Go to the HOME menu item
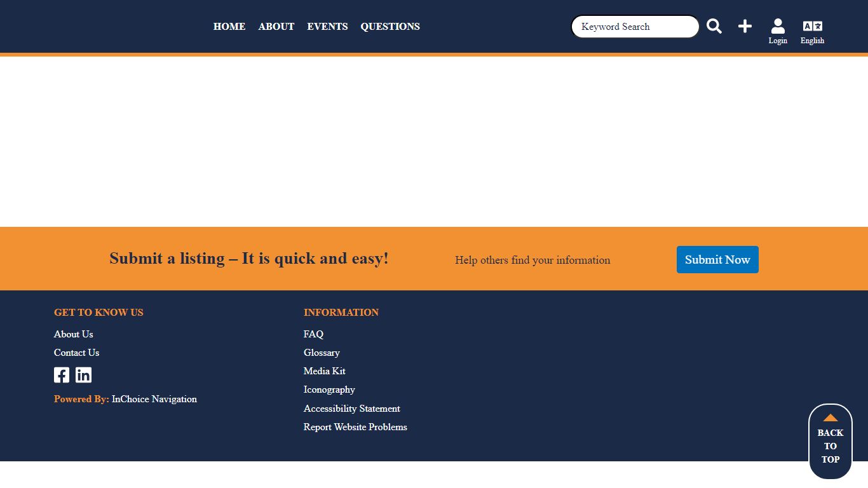 [229, 27]
